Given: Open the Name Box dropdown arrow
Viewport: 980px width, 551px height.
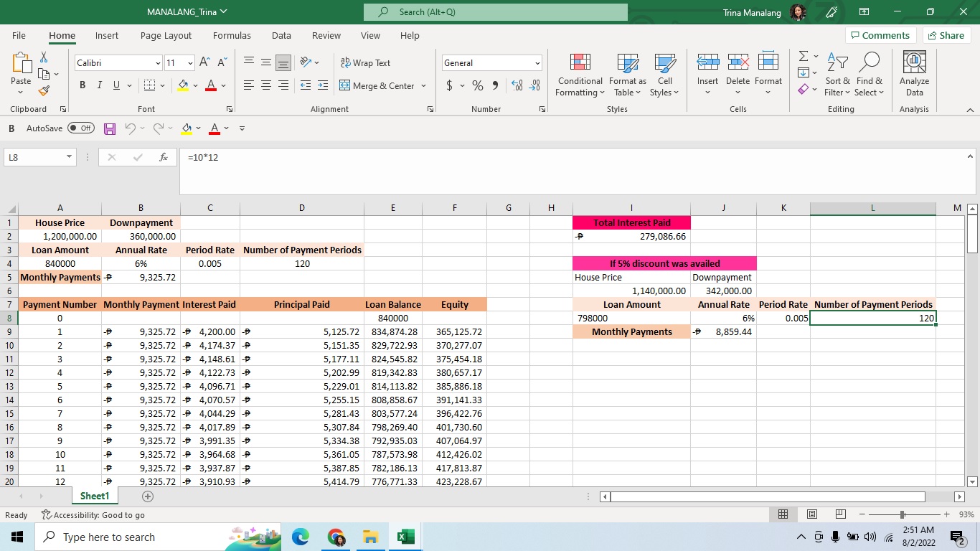Looking at the screenshot, I should (70, 157).
